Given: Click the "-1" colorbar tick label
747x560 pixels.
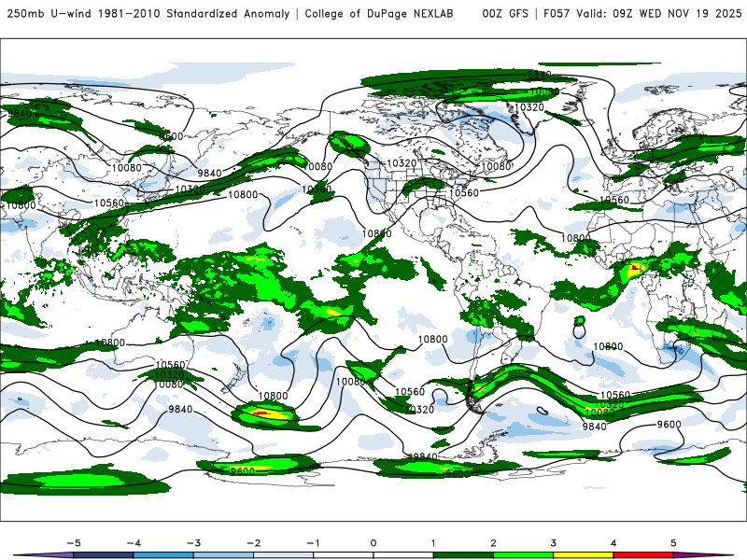Looking at the screenshot, I should (313, 543).
